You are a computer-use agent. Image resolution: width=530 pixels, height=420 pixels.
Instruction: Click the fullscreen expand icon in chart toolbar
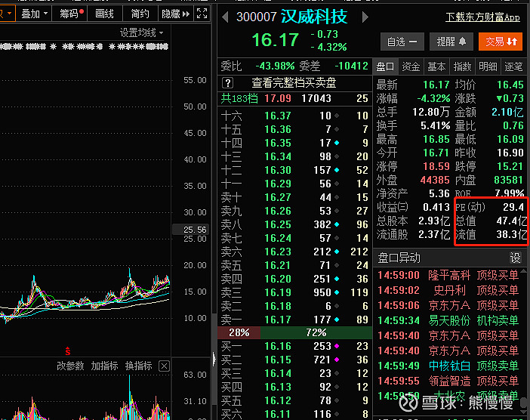(x=202, y=13)
